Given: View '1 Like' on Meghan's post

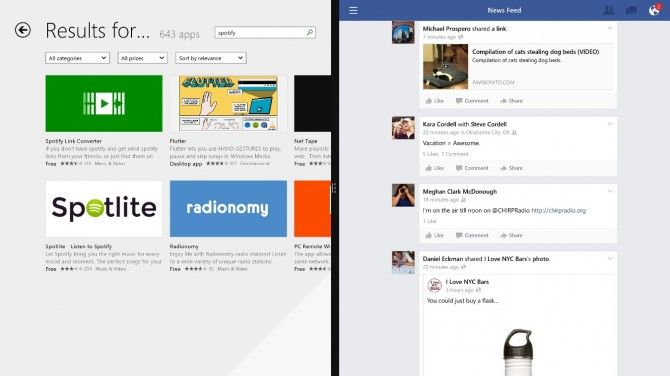Looking at the screenshot, I should [x=429, y=221].
